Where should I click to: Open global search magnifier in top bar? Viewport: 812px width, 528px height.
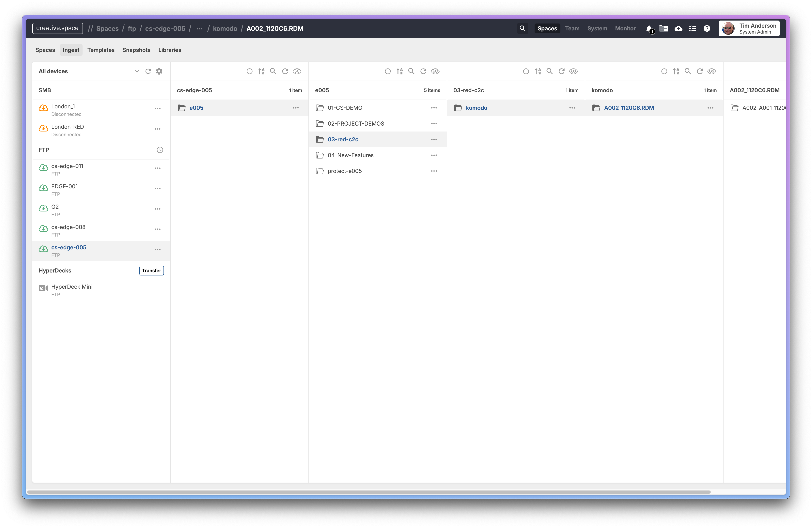pyautogui.click(x=522, y=28)
